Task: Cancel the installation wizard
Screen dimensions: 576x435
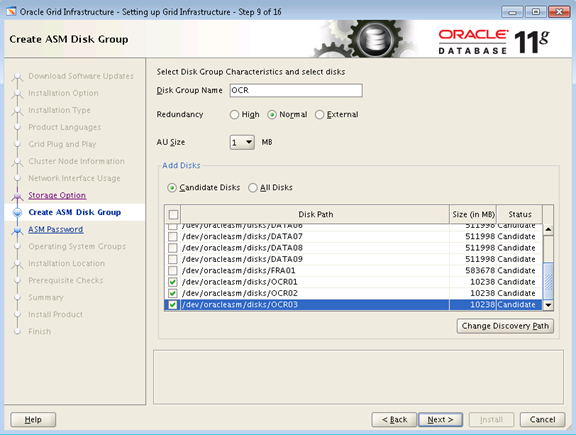Action: (543, 420)
